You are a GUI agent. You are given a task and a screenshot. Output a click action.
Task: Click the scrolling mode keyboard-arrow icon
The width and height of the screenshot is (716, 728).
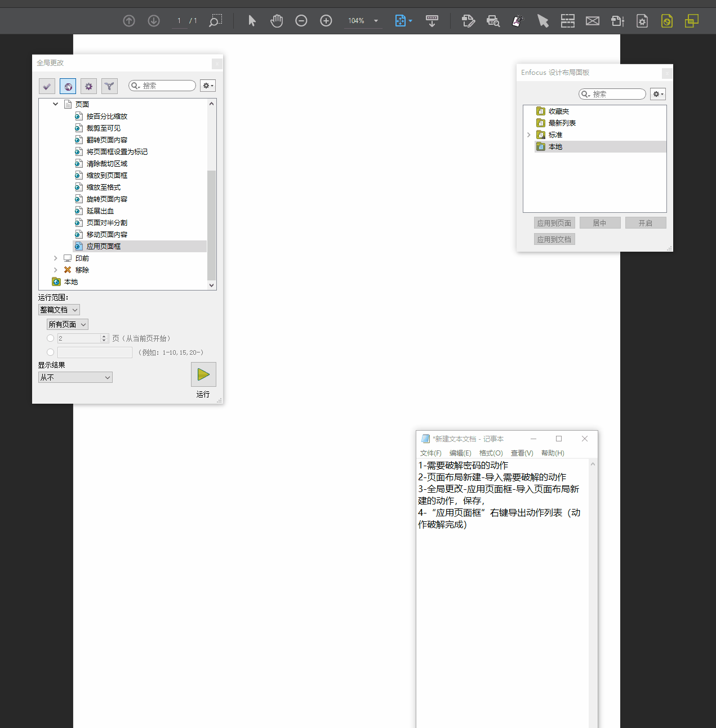[432, 21]
